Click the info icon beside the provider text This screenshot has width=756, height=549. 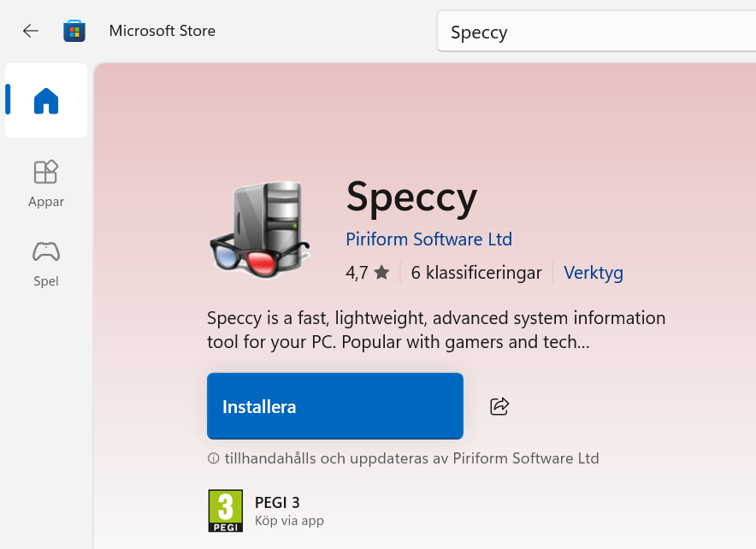tap(212, 457)
